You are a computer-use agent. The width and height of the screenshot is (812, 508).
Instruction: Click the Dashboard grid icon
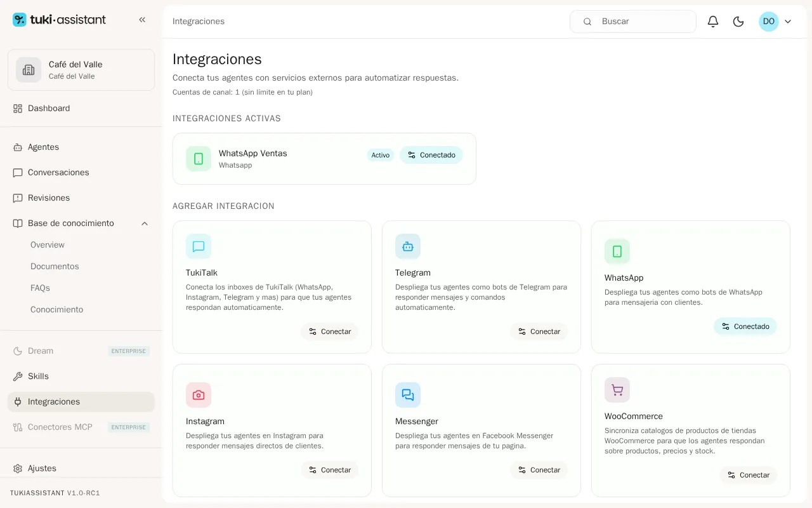click(18, 109)
